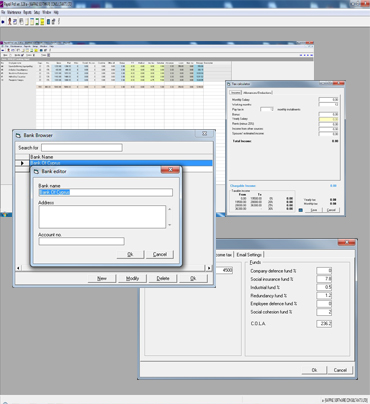Click the Account no. field

(82, 241)
